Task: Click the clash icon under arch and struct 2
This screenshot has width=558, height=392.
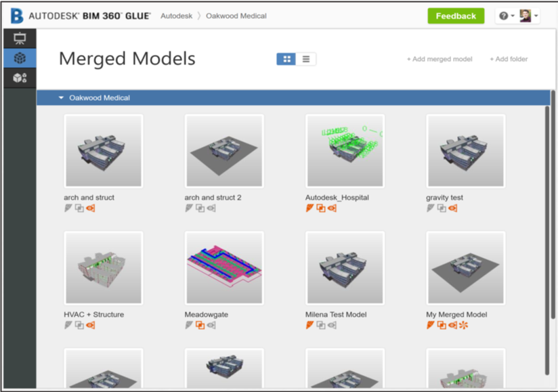Action: pyautogui.click(x=200, y=208)
